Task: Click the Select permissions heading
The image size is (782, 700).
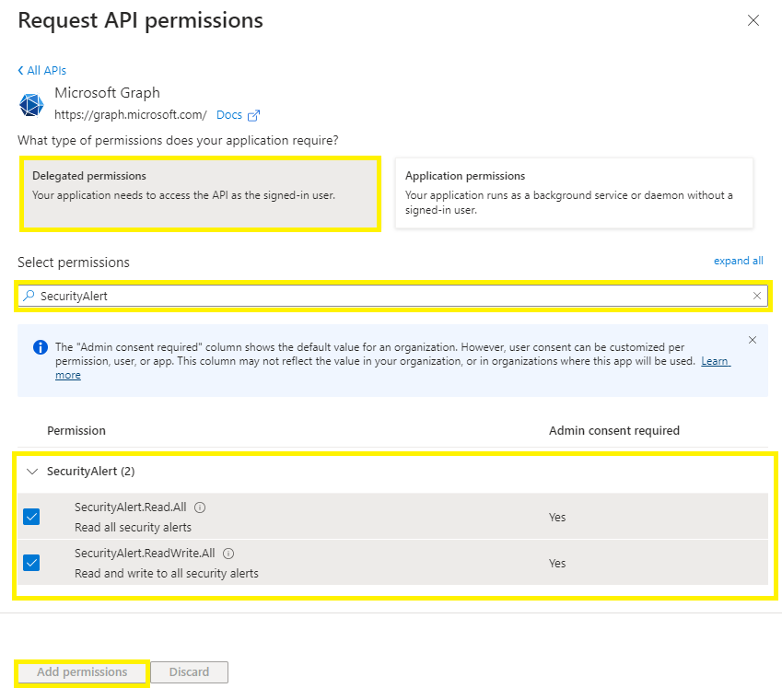Action: point(74,262)
